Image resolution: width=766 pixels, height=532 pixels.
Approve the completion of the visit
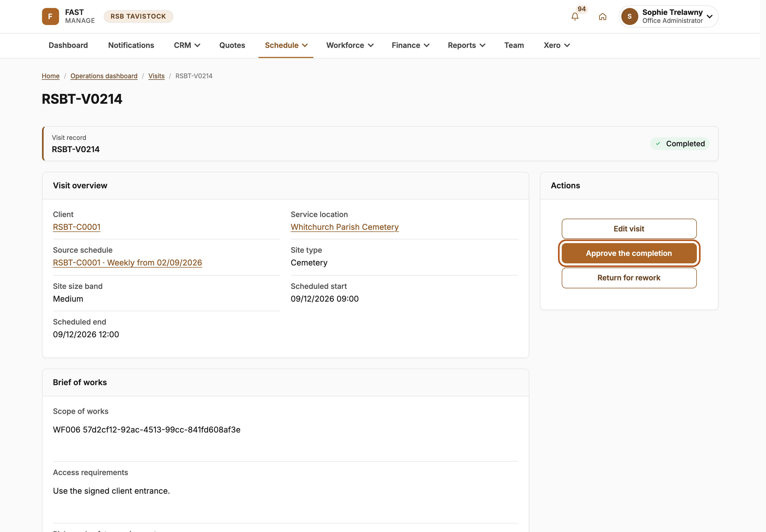pos(629,253)
